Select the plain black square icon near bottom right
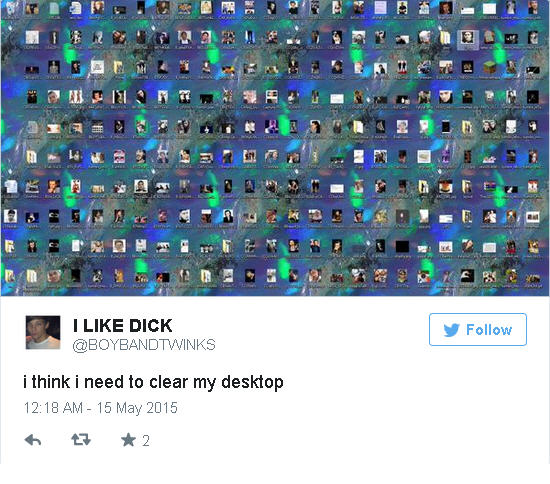This screenshot has height=484, width=550. click(x=402, y=247)
